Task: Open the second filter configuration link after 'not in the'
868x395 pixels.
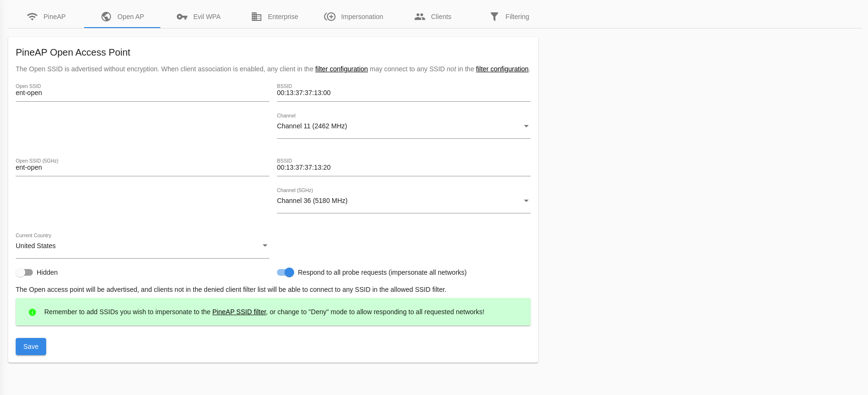Action: click(x=502, y=69)
